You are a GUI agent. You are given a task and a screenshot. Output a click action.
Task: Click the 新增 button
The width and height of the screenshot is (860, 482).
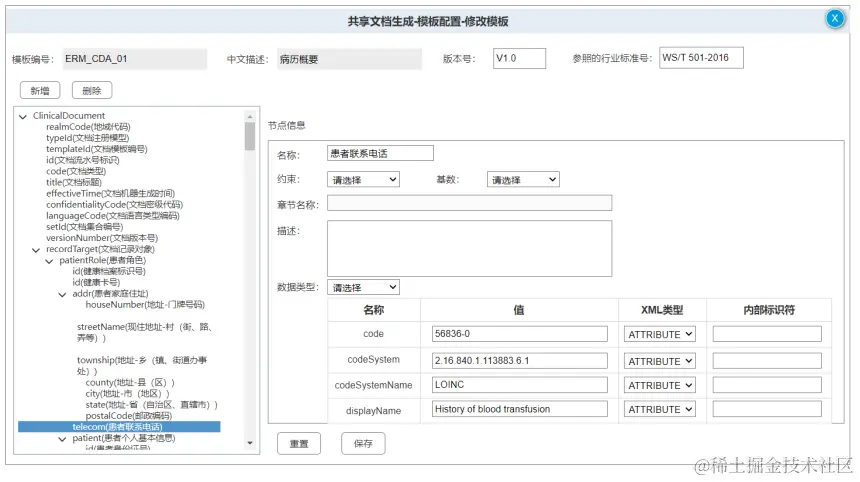[40, 90]
